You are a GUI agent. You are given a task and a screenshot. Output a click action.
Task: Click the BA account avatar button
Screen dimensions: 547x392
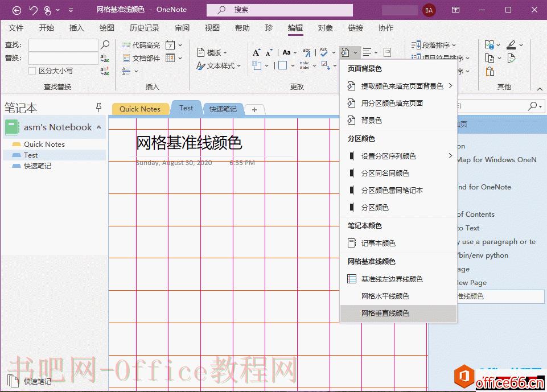coord(429,10)
